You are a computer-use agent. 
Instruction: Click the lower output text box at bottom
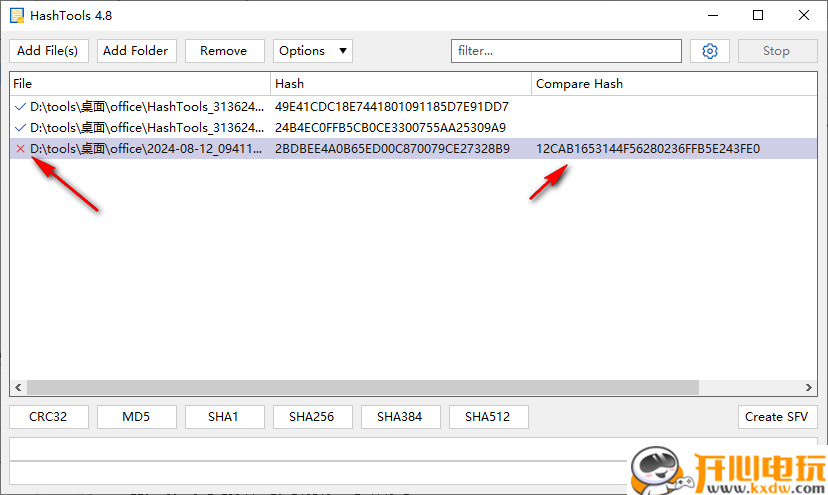pyautogui.click(x=317, y=473)
